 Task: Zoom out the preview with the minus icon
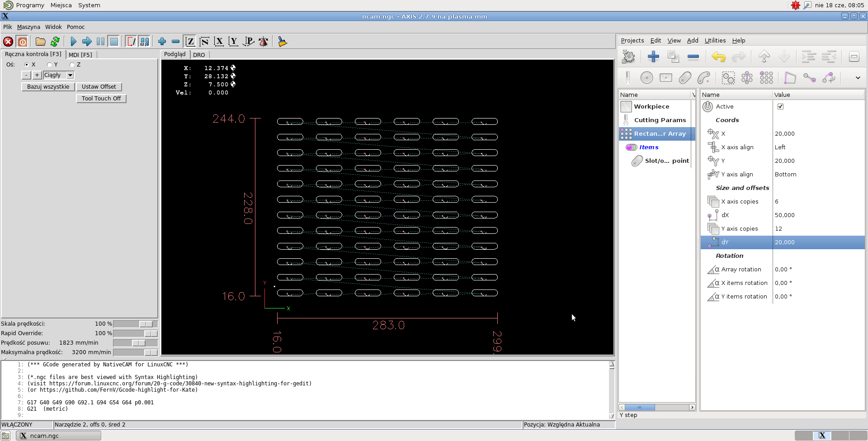tap(175, 42)
